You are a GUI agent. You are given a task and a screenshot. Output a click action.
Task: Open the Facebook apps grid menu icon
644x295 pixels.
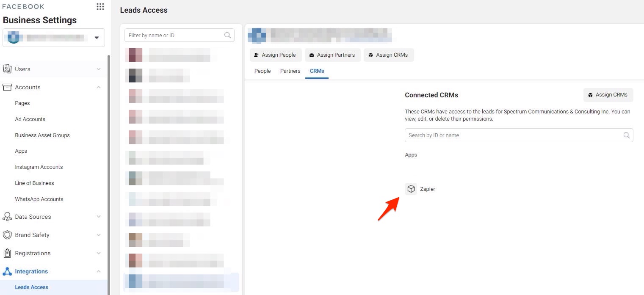tap(100, 6)
